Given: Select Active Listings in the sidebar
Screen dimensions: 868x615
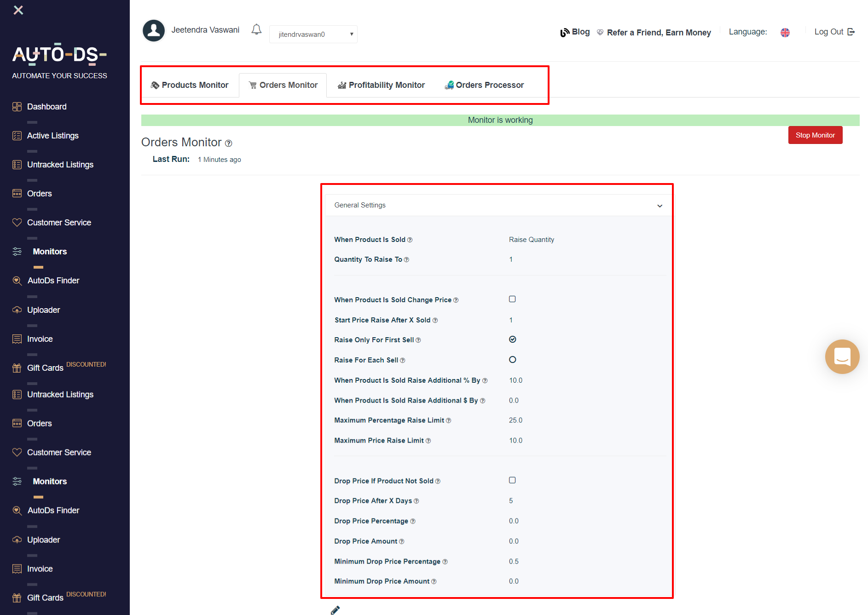Looking at the screenshot, I should click(53, 135).
